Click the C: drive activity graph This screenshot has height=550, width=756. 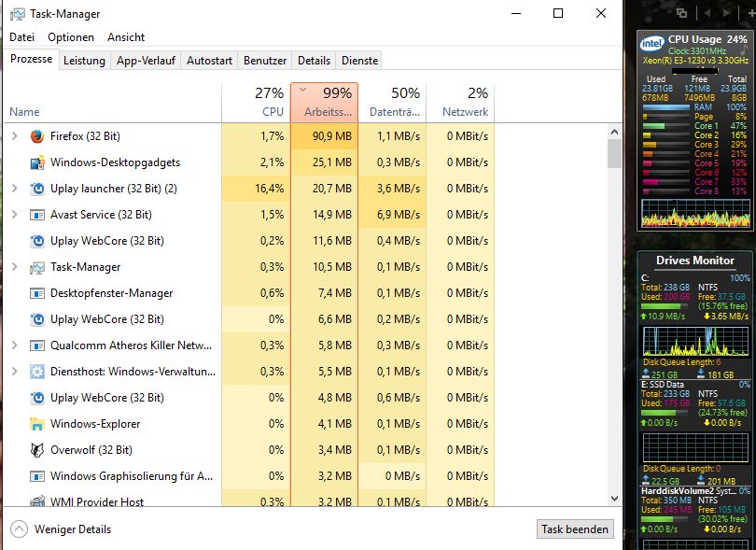point(695,341)
